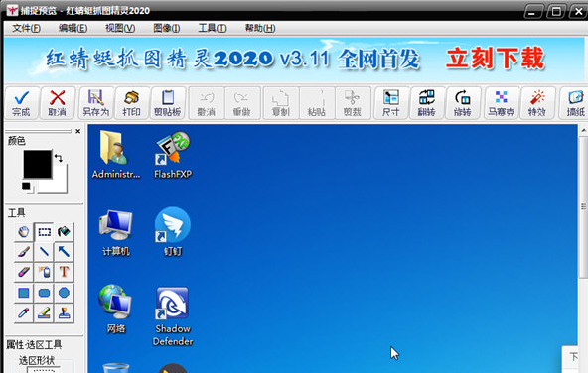Close the left tool panel with x

coord(77,131)
